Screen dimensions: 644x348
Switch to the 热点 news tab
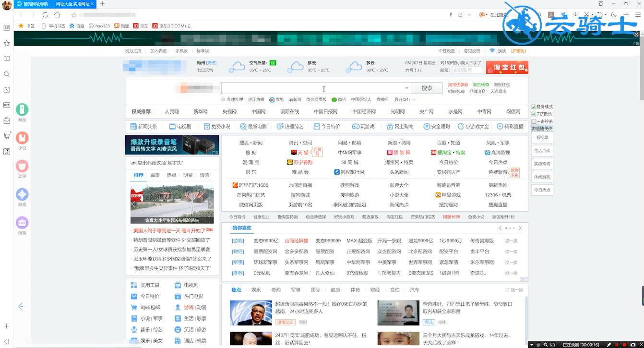(x=171, y=175)
